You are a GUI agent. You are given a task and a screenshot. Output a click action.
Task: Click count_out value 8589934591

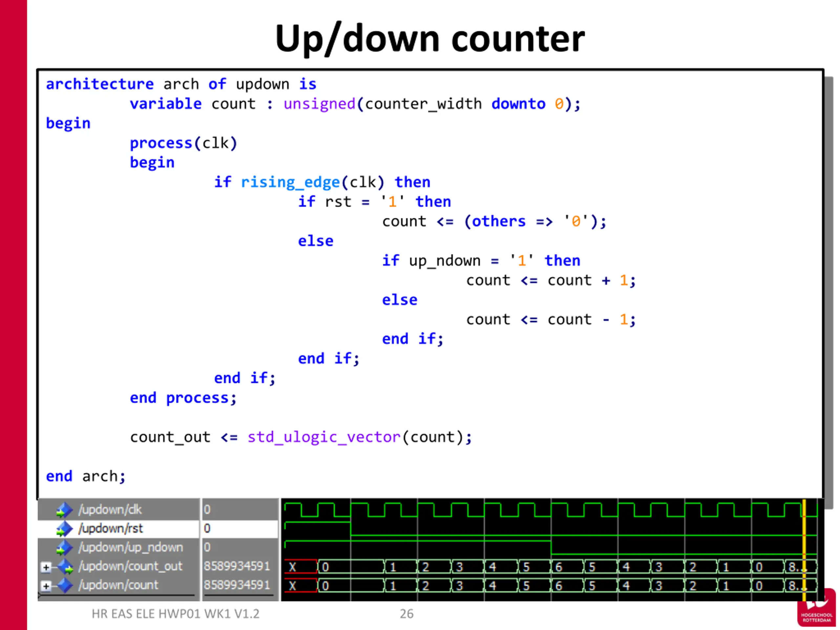coord(237,566)
